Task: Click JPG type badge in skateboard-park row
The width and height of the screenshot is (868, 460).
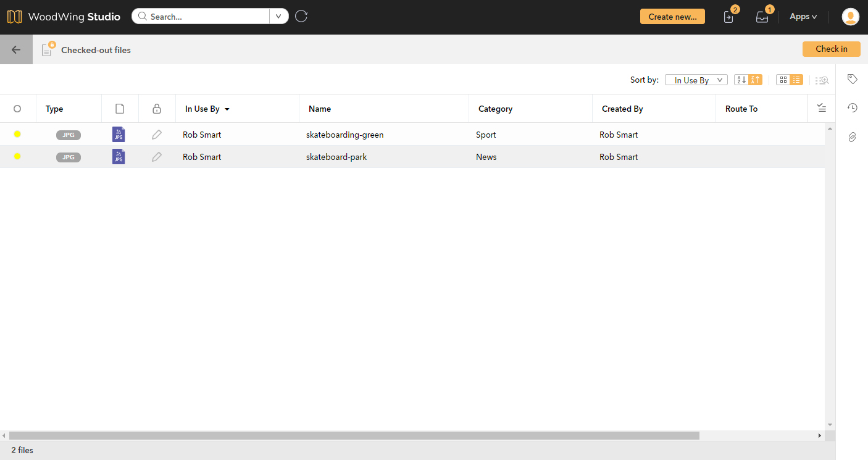Action: pos(69,157)
